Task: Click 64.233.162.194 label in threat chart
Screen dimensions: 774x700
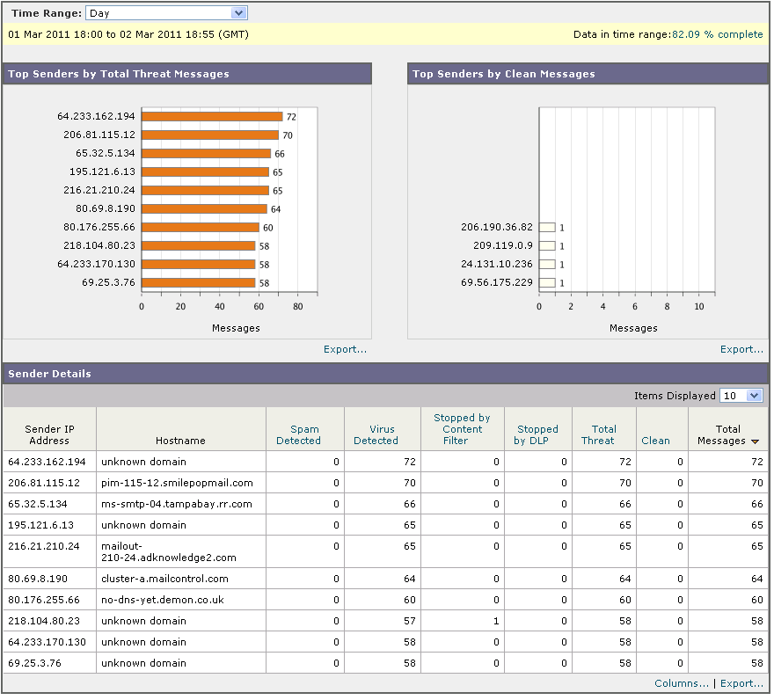Action: 96,116
